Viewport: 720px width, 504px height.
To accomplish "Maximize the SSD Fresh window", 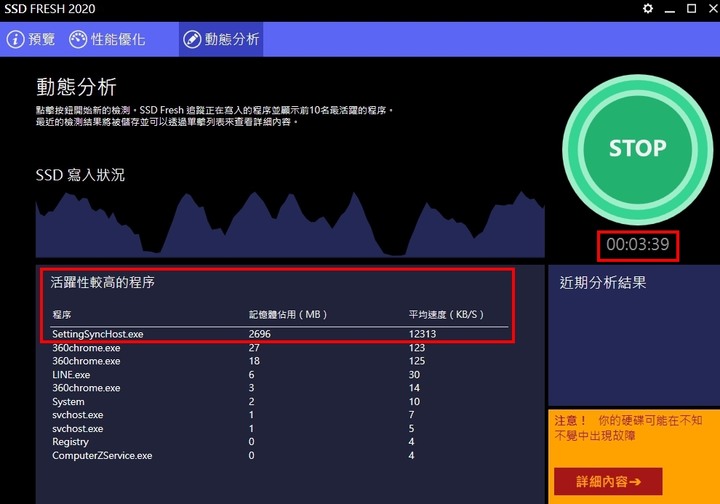I will click(692, 8).
